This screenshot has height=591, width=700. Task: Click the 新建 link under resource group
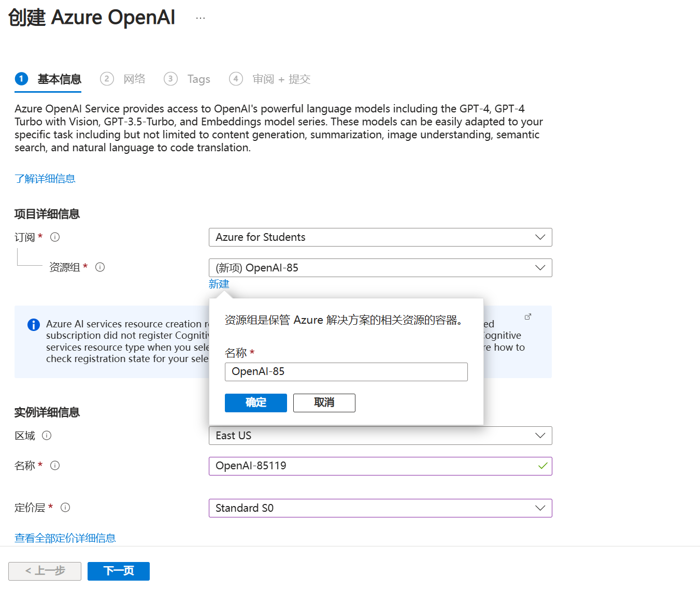pos(219,284)
